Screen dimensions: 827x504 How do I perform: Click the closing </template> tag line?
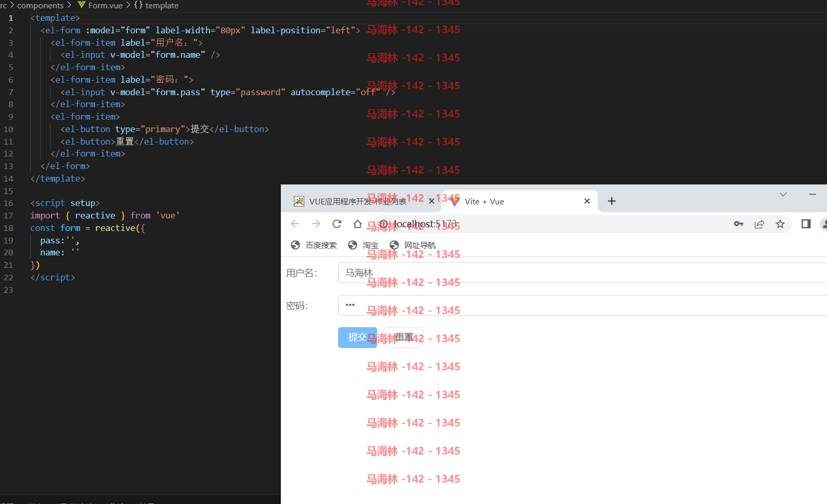click(58, 178)
